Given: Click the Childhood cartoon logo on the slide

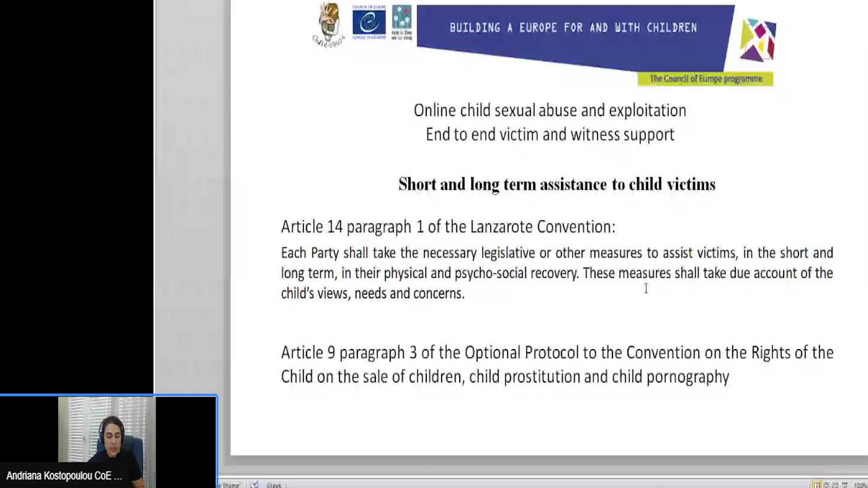Looking at the screenshot, I should [x=328, y=24].
